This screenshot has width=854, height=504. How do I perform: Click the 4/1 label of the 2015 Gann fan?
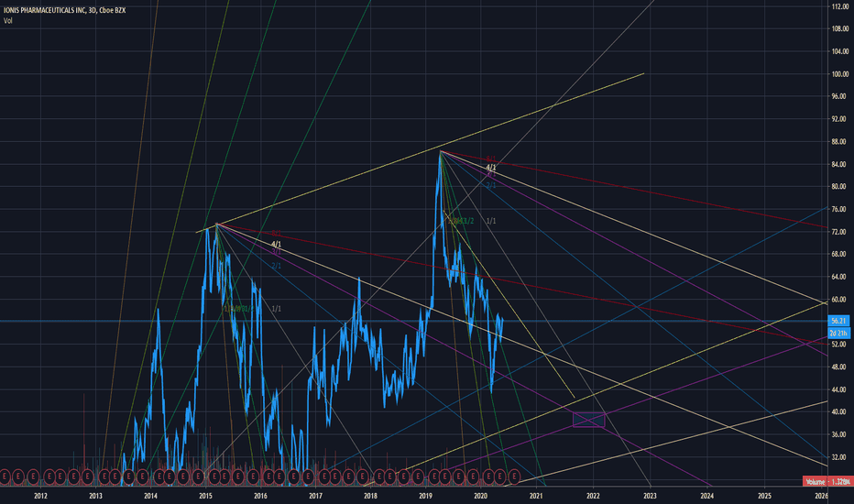click(276, 244)
